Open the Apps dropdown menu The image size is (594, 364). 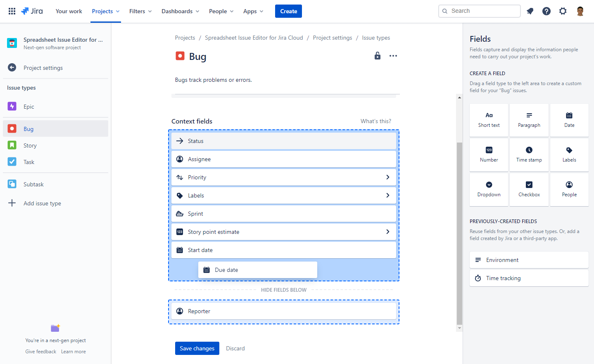pos(253,11)
